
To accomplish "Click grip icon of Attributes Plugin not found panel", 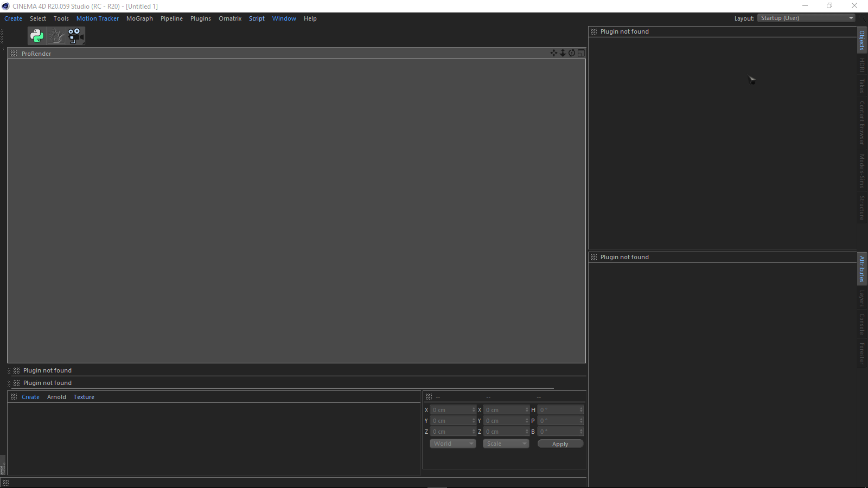I will (593, 257).
